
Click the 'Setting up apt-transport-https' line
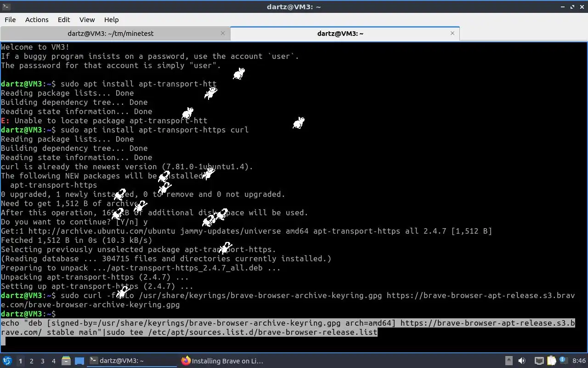97,286
